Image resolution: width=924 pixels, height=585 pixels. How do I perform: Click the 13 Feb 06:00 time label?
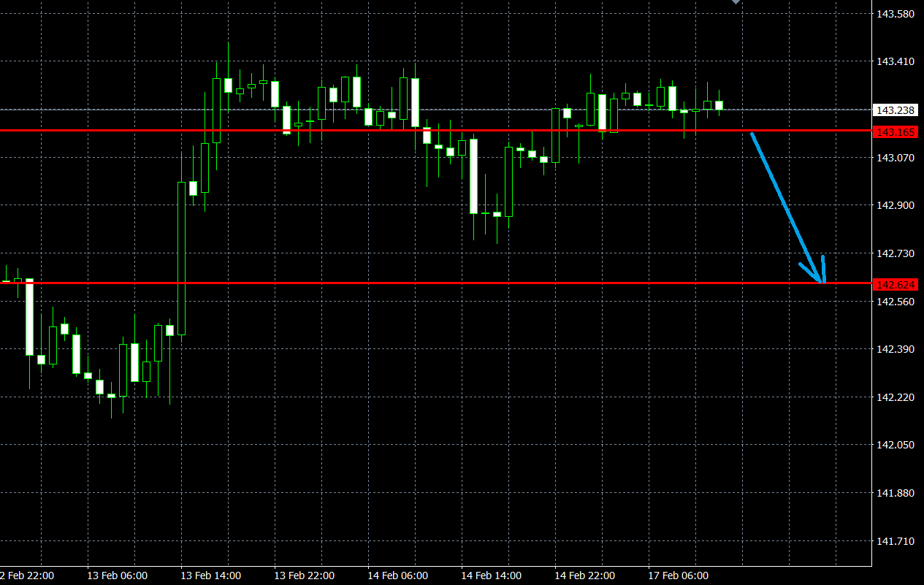[117, 576]
